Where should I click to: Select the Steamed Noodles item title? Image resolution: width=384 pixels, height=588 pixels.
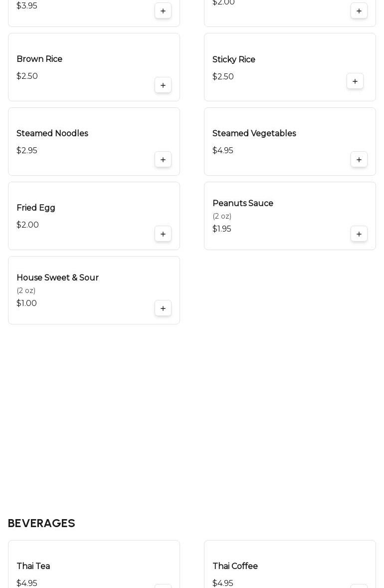52,133
